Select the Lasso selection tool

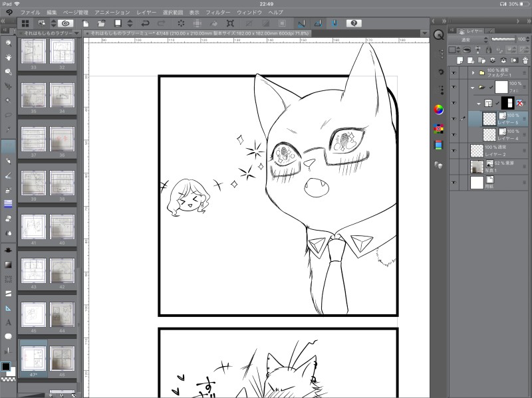click(9, 115)
